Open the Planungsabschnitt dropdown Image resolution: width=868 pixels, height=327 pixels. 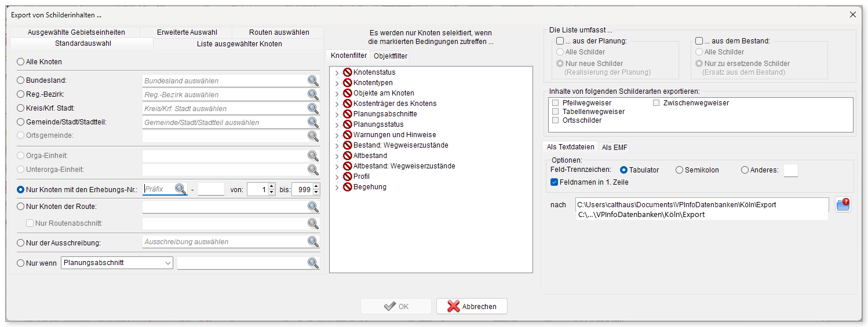tap(168, 263)
